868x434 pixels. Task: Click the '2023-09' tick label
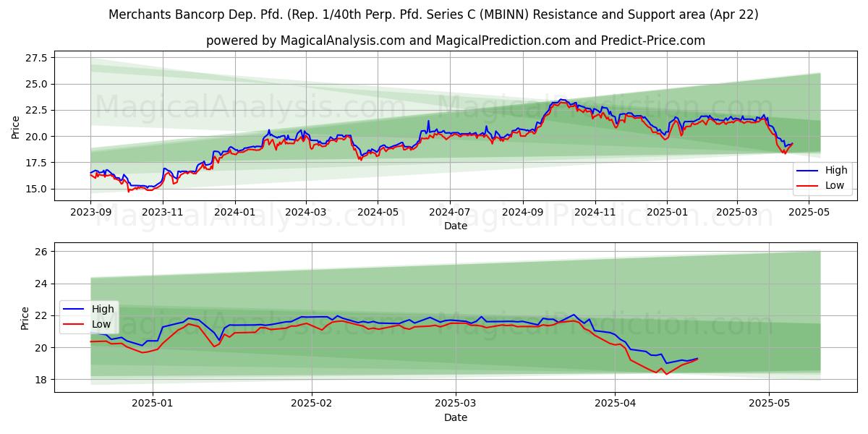[90, 213]
